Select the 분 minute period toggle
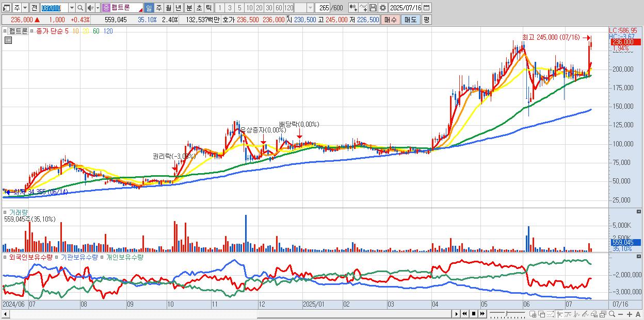 click(x=189, y=8)
